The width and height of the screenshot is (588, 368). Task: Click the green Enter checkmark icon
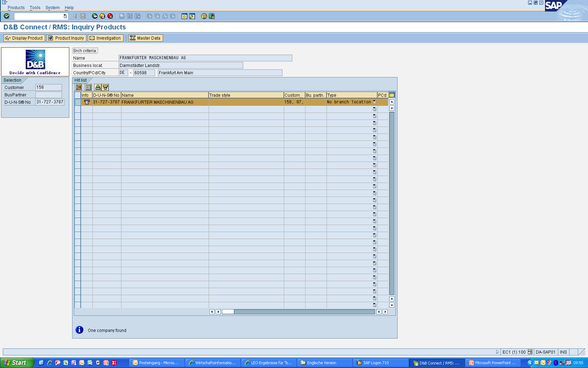pos(7,16)
